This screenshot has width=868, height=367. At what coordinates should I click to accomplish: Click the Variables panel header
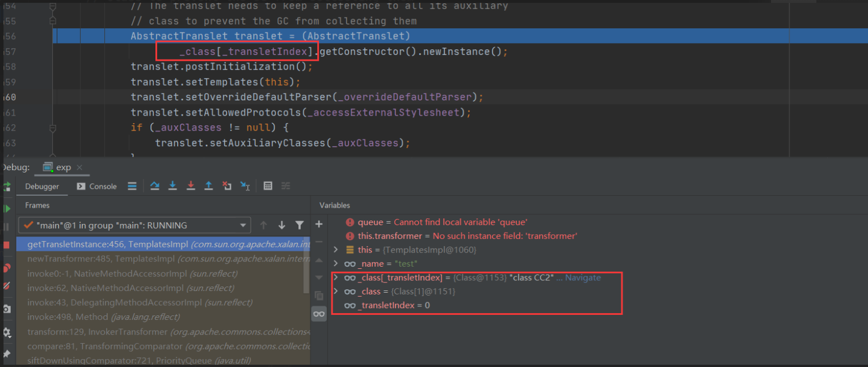tap(335, 205)
